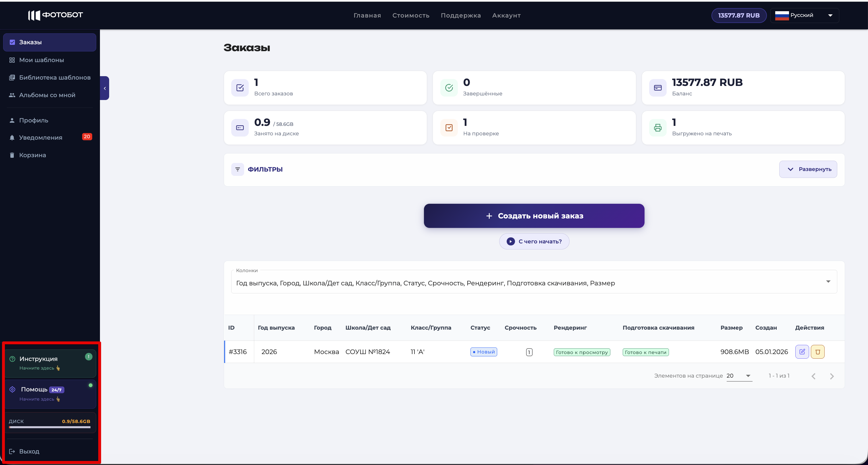This screenshot has width=868, height=465.
Task: Go to the next table page
Action: [x=832, y=376]
